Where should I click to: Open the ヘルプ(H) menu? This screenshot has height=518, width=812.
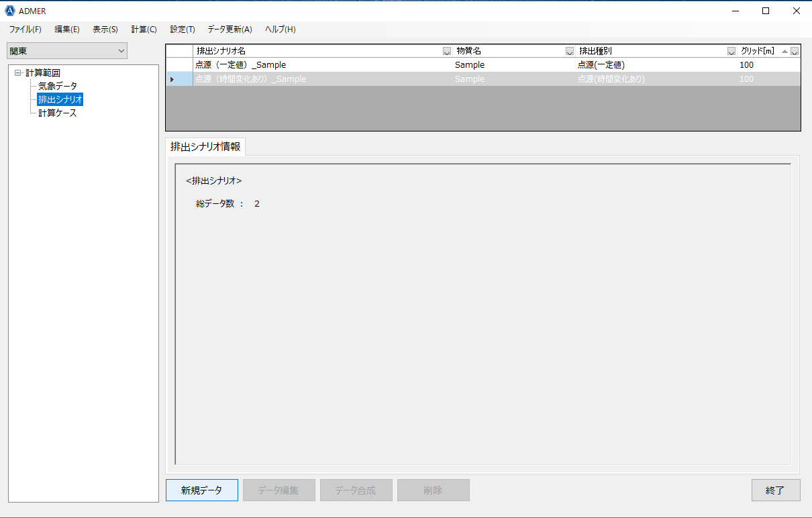(280, 30)
